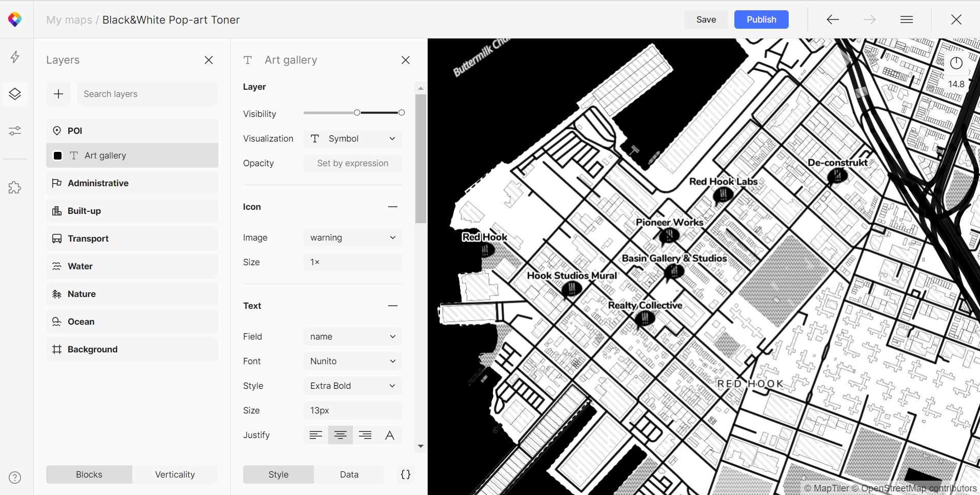Click the add layer plus button
The image size is (980, 495).
(58, 94)
